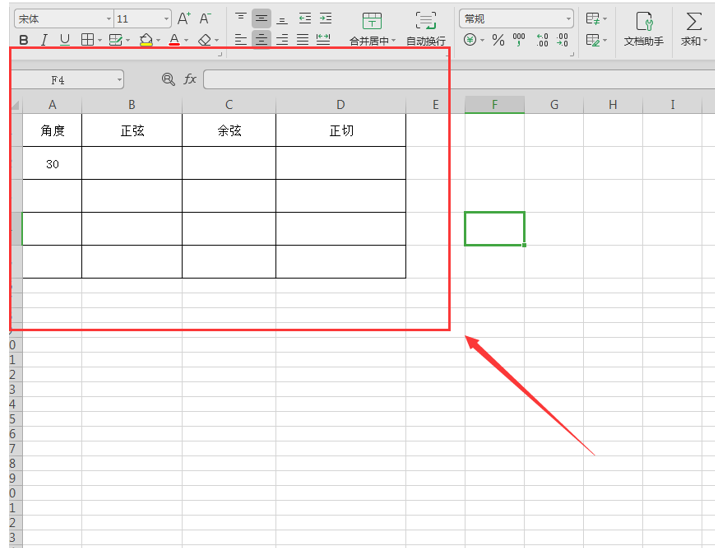
Task: Click cell containing 角度
Action: 52,130
